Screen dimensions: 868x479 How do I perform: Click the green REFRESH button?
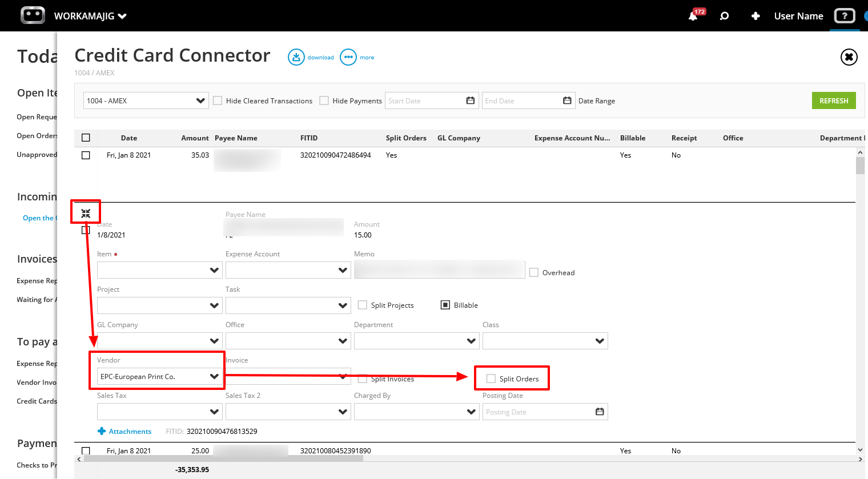(x=834, y=100)
